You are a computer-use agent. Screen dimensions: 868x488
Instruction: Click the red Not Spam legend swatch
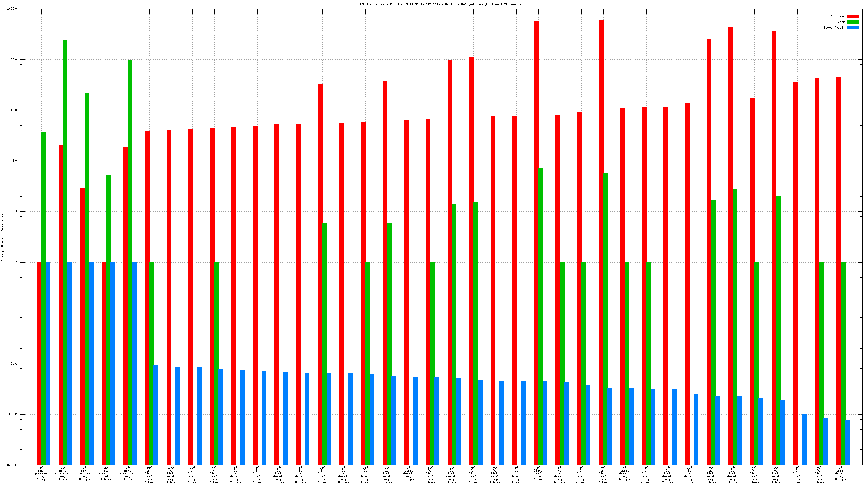coord(853,16)
